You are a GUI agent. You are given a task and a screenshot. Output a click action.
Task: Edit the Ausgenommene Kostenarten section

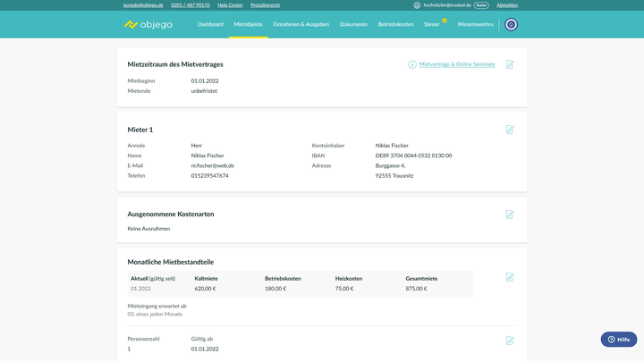pyautogui.click(x=510, y=215)
